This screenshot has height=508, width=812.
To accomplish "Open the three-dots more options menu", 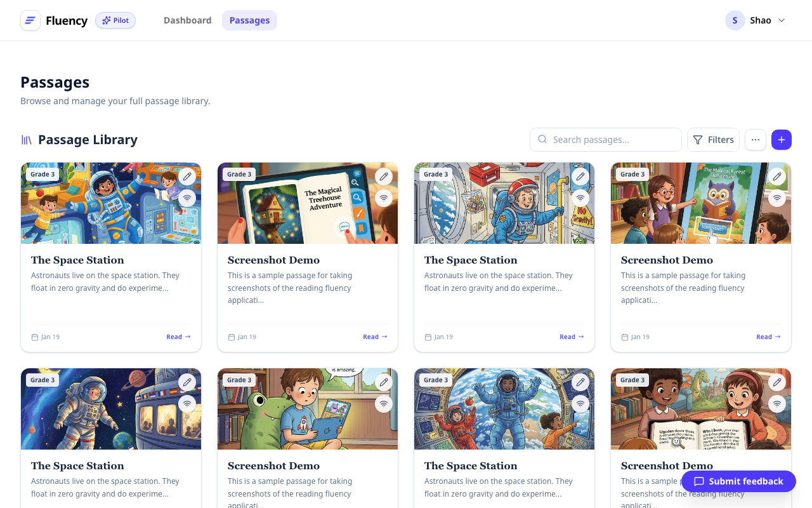I will click(x=756, y=140).
